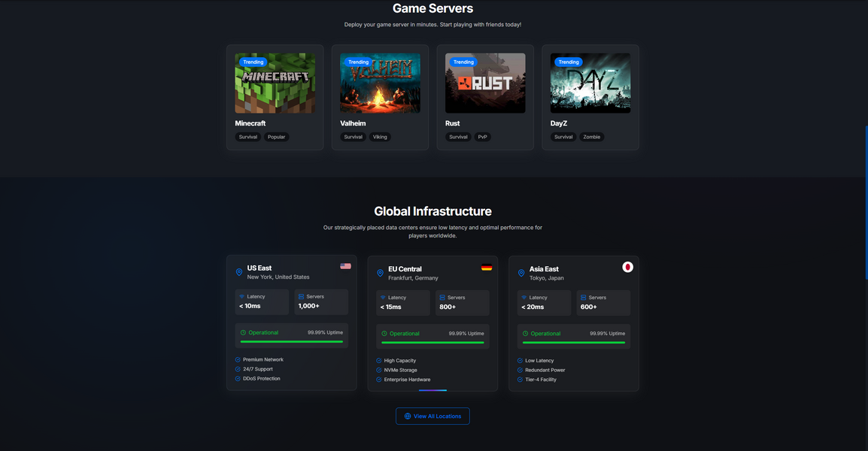Image resolution: width=868 pixels, height=451 pixels.
Task: Open the Rust game thumbnail
Action: pyautogui.click(x=485, y=83)
